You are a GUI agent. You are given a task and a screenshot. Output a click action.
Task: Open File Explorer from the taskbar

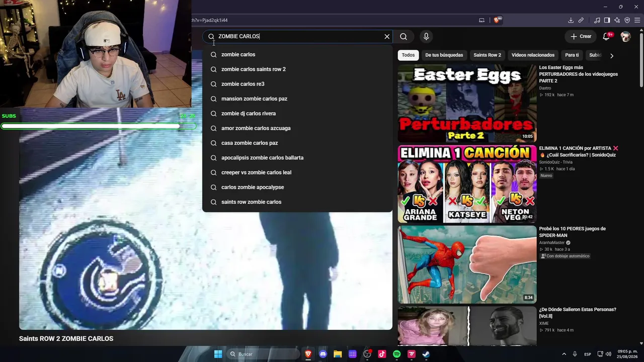[338, 354]
